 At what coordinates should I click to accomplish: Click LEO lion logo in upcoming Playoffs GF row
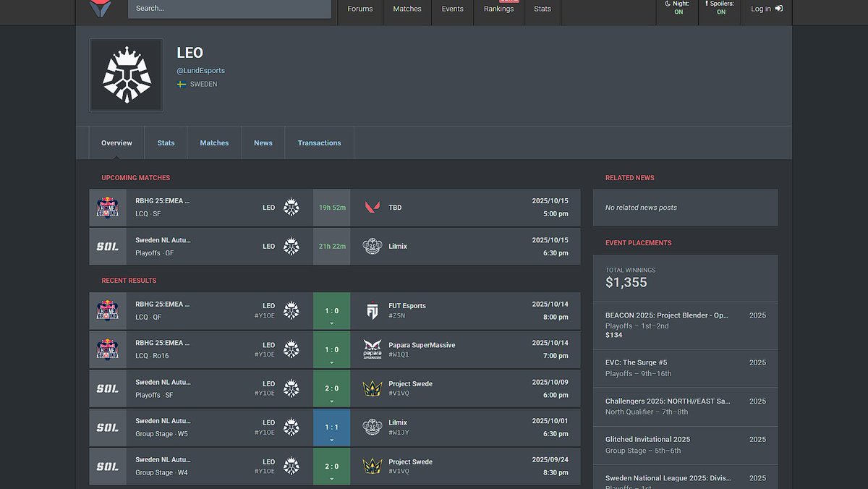tap(292, 247)
